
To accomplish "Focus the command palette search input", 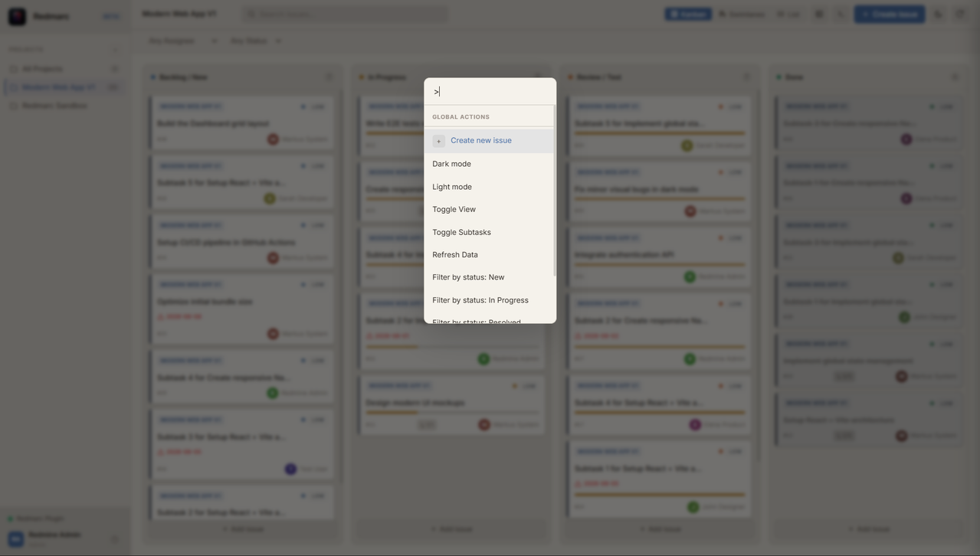I will 490,92.
